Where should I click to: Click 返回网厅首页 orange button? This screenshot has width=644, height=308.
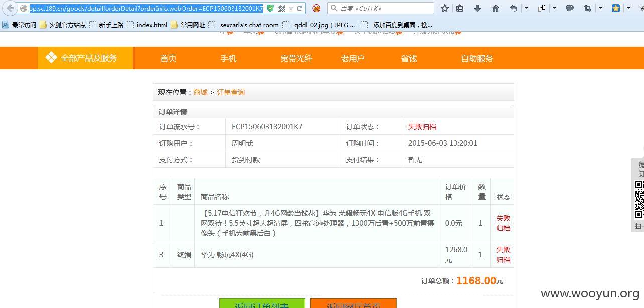pyautogui.click(x=354, y=304)
